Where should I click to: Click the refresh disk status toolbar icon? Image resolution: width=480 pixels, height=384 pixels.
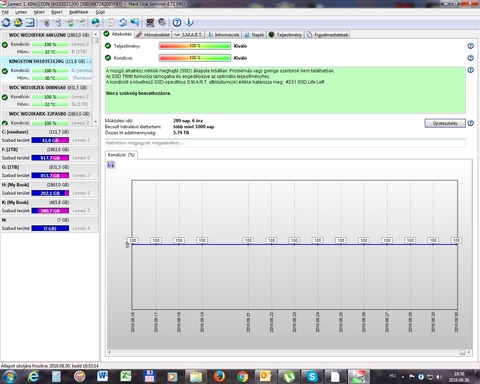click(x=6, y=23)
